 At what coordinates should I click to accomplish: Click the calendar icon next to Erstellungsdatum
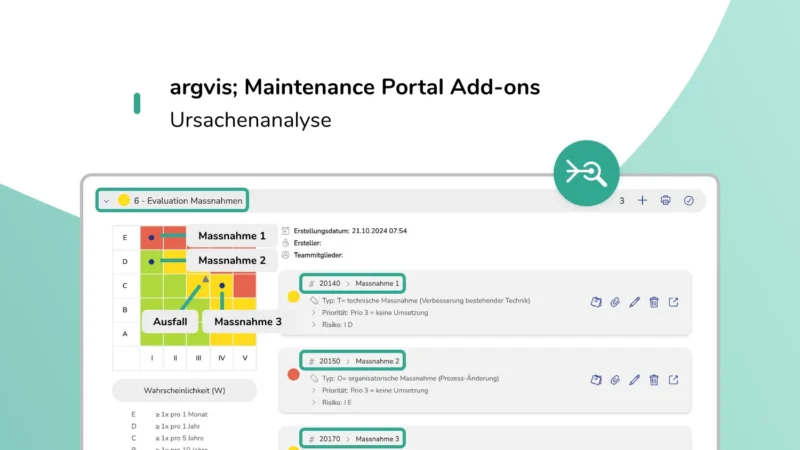[285, 231]
